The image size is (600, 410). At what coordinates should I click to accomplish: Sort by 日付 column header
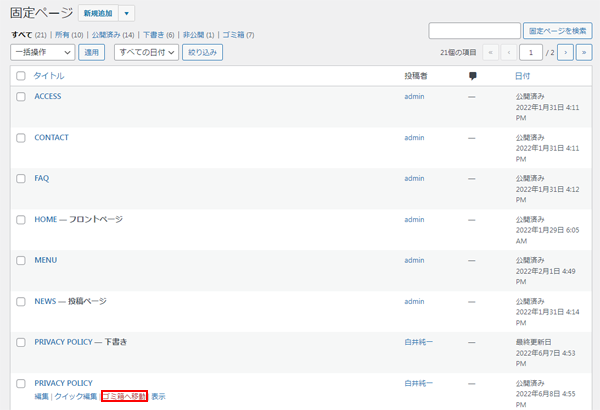pos(522,76)
